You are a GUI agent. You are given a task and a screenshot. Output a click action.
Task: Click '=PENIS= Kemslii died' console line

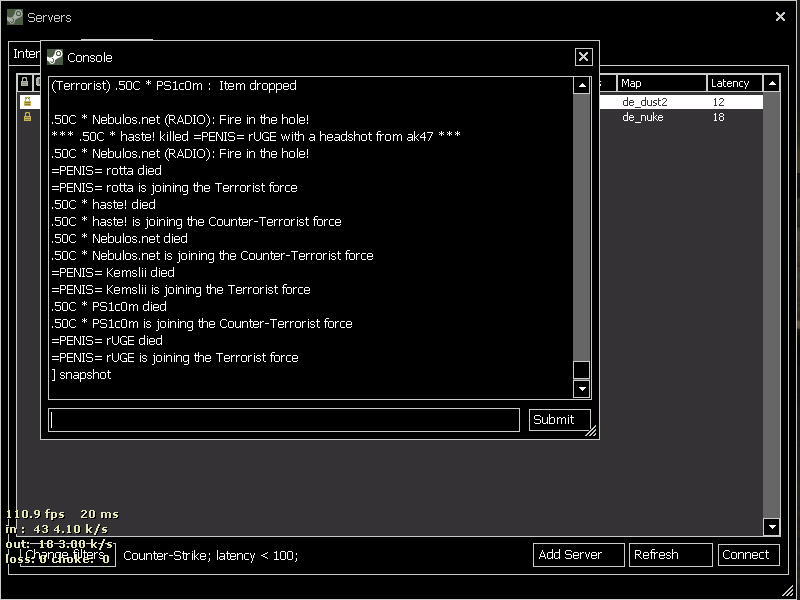coord(113,272)
